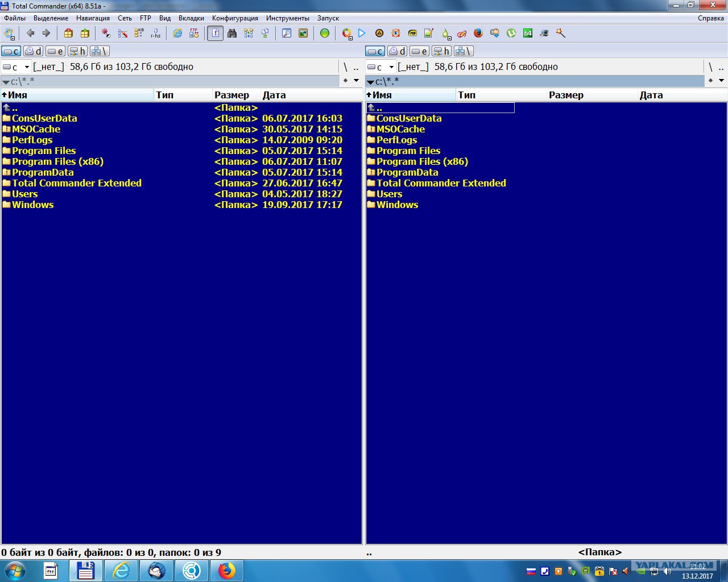Viewport: 728px width, 582px height.
Task: Expand left panel directory history arrow
Action: [x=357, y=81]
